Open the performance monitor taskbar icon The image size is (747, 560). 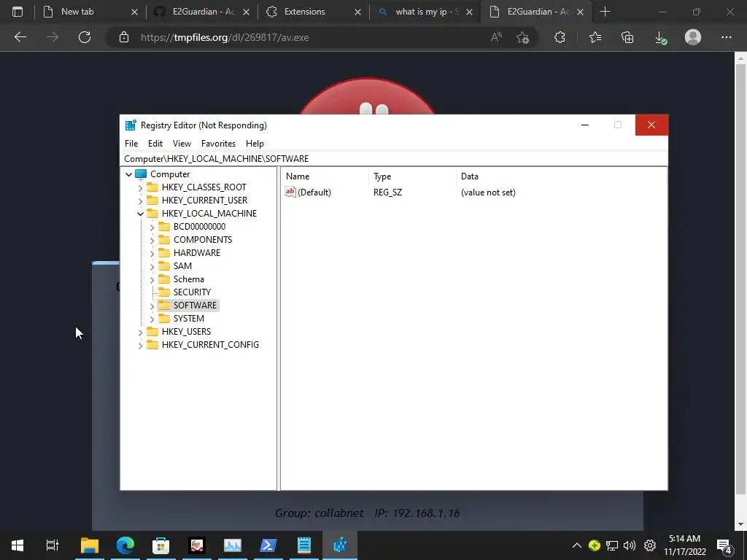coord(233,545)
